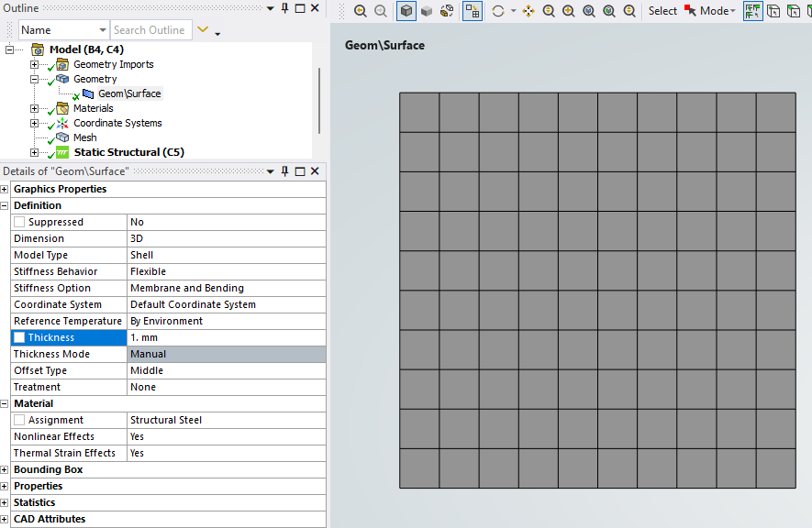The height and width of the screenshot is (528, 812).
Task: Expand the Materials tree node
Action: 34,107
